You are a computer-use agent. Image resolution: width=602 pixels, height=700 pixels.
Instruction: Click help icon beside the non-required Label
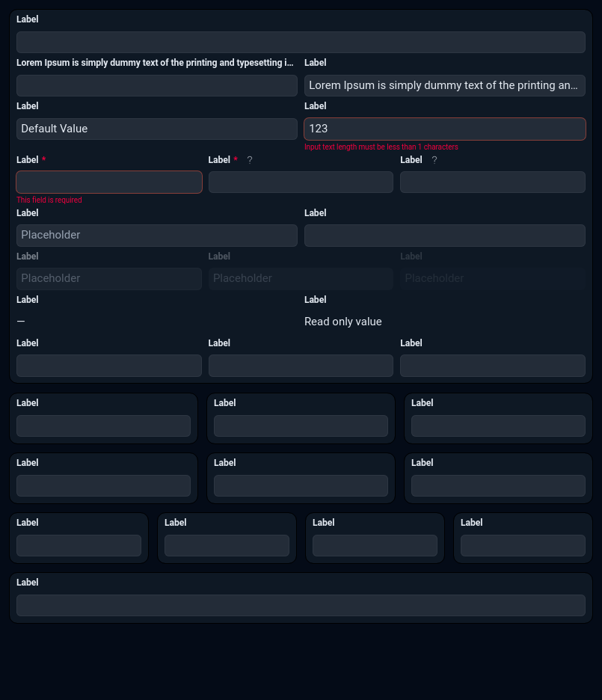434,160
